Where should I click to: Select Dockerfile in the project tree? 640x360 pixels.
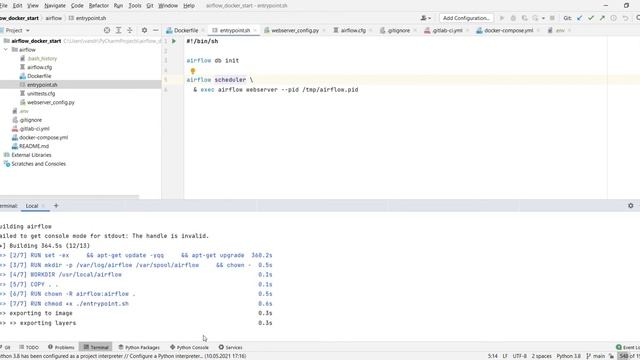[x=39, y=76]
